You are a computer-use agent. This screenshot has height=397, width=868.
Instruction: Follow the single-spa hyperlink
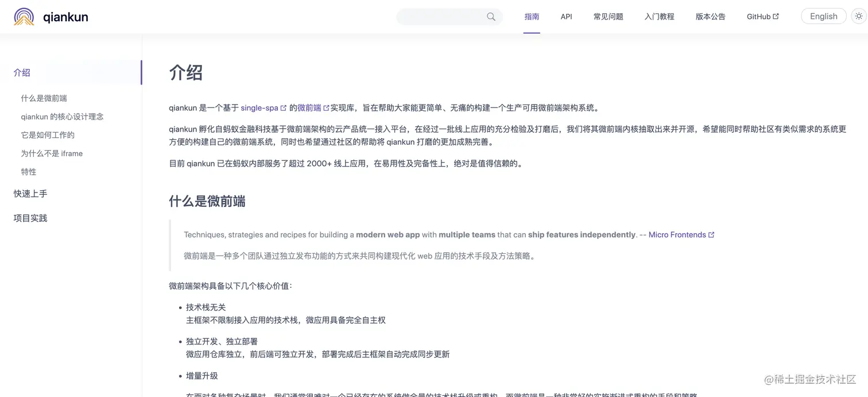pyautogui.click(x=259, y=108)
